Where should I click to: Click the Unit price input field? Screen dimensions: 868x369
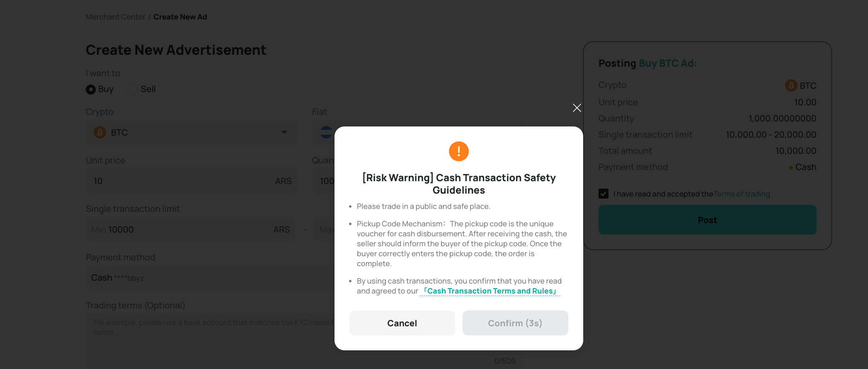[x=192, y=181]
